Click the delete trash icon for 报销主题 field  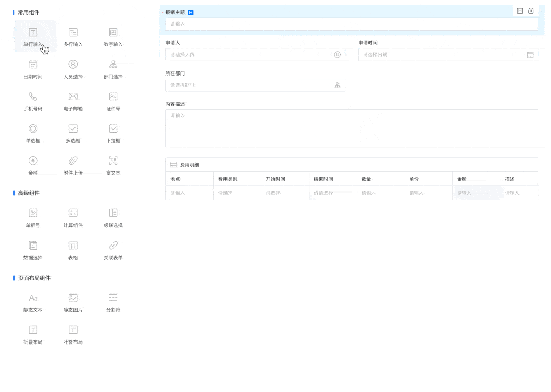(531, 11)
